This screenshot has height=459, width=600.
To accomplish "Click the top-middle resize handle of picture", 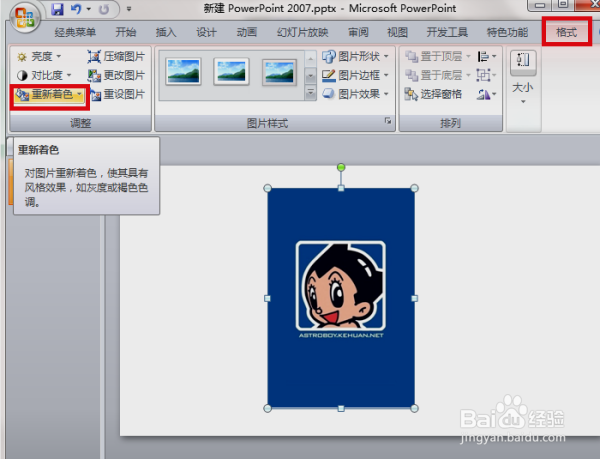I will 341,188.
